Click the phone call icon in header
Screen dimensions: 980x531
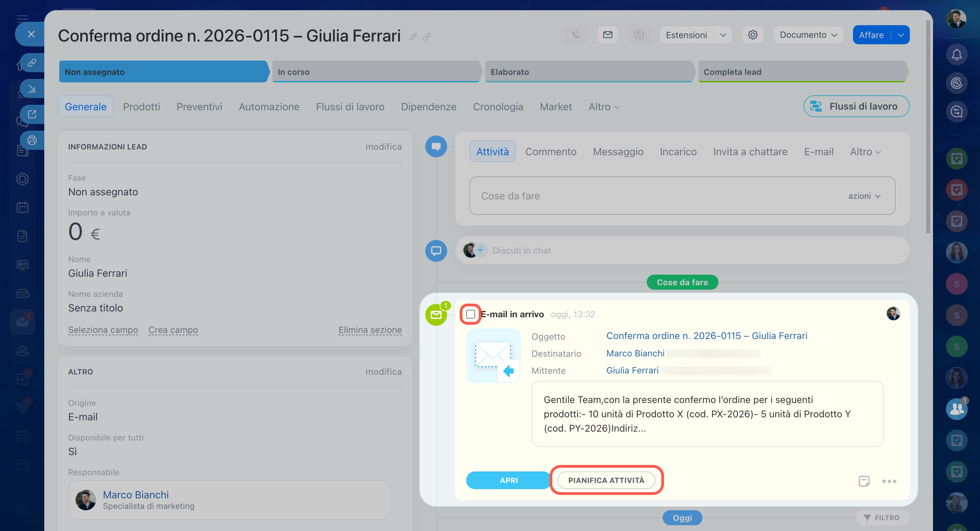(x=576, y=35)
